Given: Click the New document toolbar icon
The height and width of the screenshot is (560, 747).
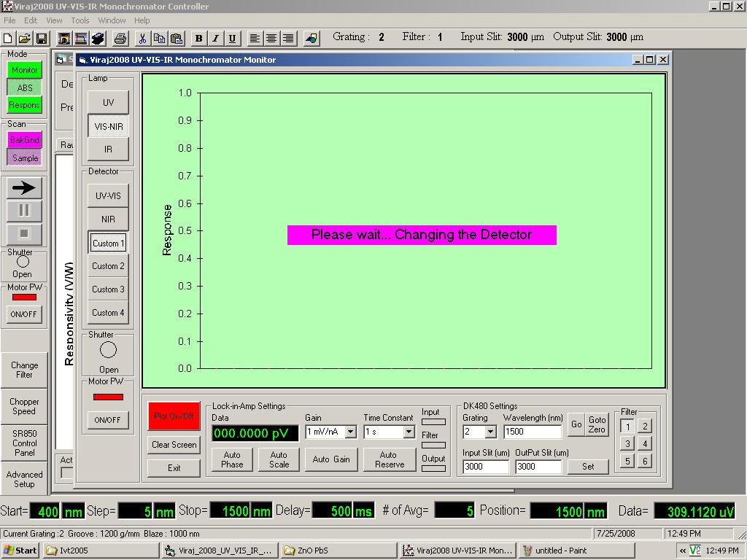Looking at the screenshot, I should tap(8, 38).
